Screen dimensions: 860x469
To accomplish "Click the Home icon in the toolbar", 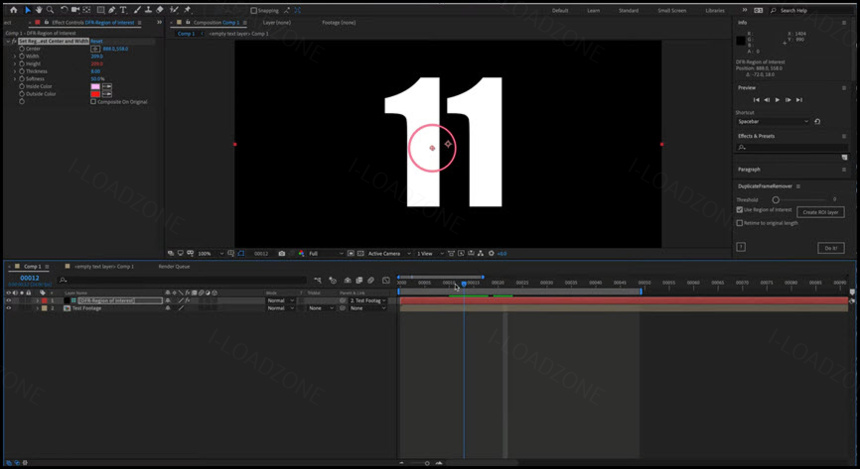I will point(14,10).
